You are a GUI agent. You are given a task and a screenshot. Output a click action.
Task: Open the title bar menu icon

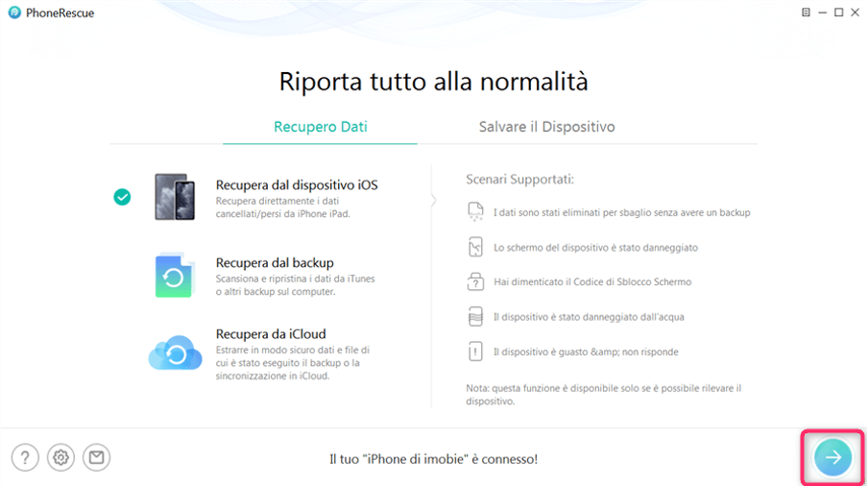pos(805,12)
